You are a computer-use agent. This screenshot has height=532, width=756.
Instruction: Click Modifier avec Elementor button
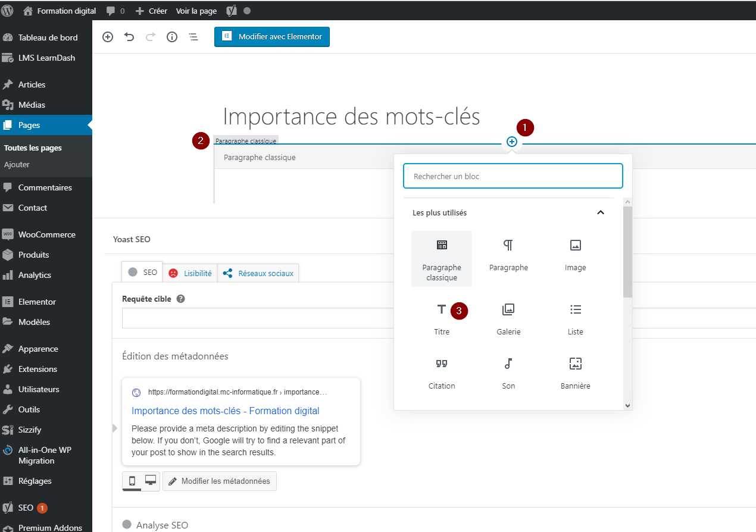point(272,37)
